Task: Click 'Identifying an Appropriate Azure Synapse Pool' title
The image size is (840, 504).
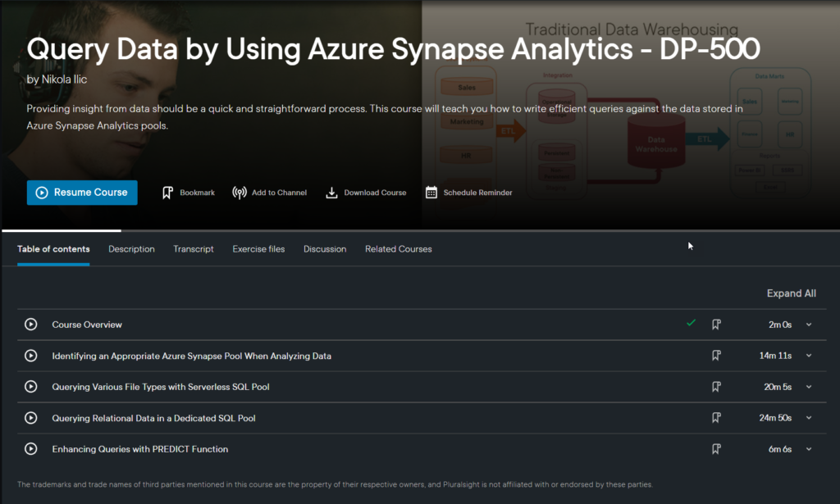Action: pyautogui.click(x=191, y=356)
